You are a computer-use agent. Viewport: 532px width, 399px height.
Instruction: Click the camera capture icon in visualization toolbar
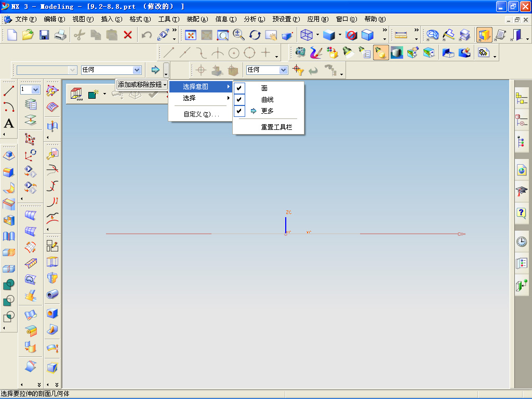tap(300, 52)
